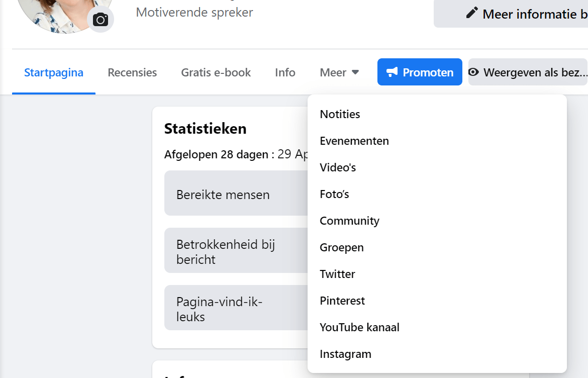Switch to the Gratis e-book tab
The image size is (588, 378).
click(216, 72)
